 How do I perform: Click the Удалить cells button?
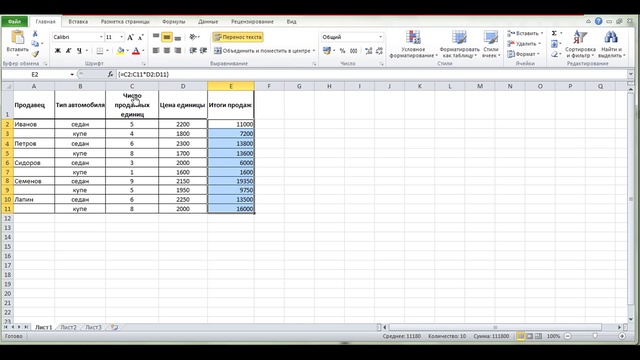pyautogui.click(x=523, y=44)
